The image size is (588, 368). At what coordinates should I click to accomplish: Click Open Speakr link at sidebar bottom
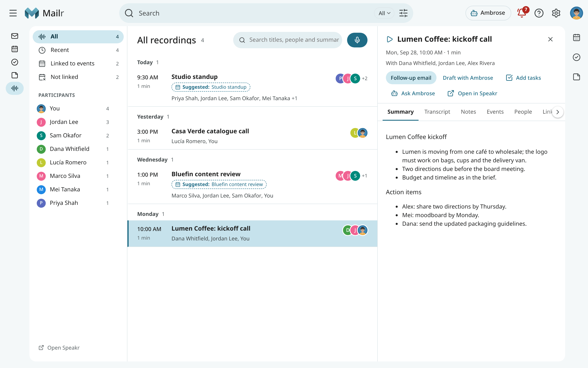point(59,348)
